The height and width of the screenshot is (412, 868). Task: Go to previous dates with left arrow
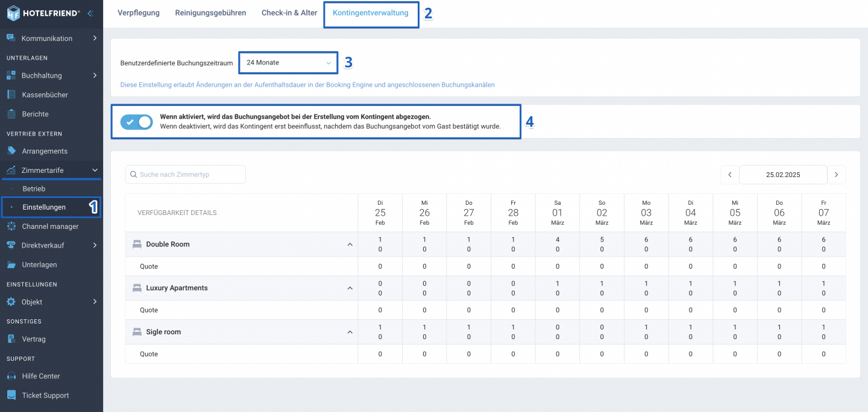(730, 175)
